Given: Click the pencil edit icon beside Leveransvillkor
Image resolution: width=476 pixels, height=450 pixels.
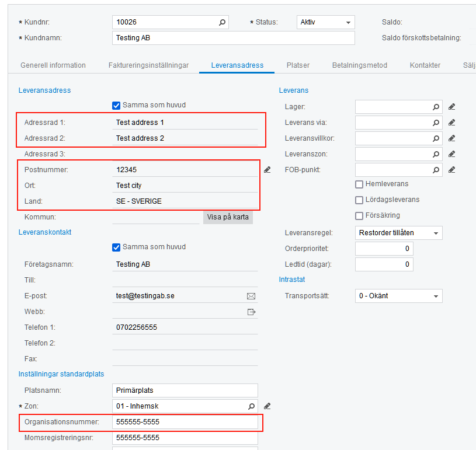Looking at the screenshot, I should pyautogui.click(x=450, y=138).
